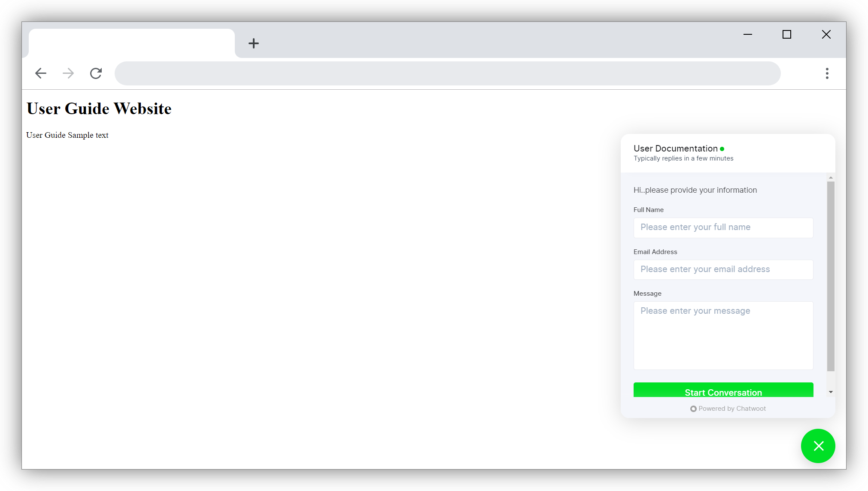
Task: Select the Full Name input field
Action: point(723,227)
